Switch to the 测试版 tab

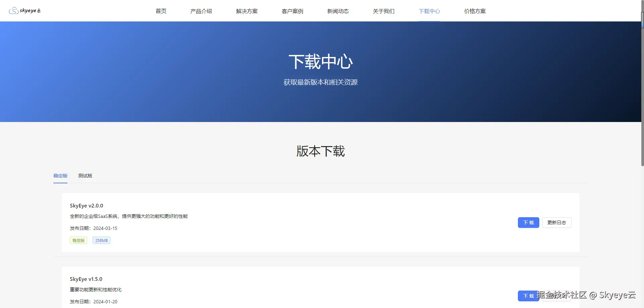[85, 176]
